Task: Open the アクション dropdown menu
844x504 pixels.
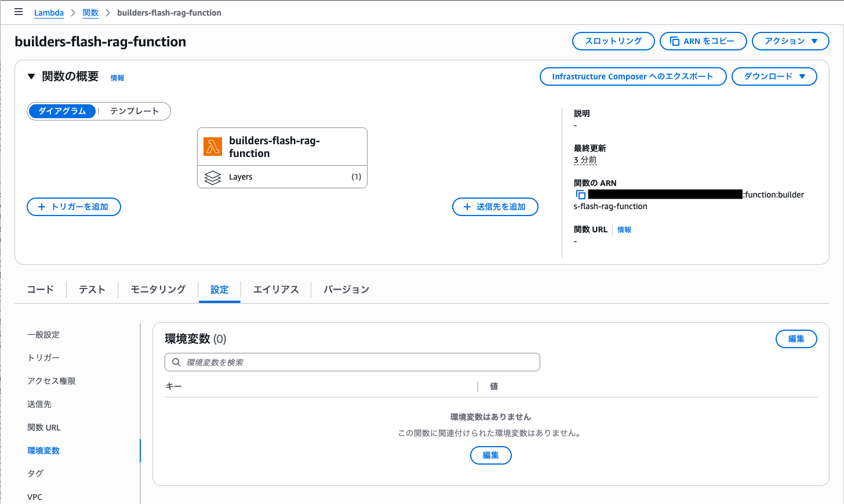Action: 790,41
